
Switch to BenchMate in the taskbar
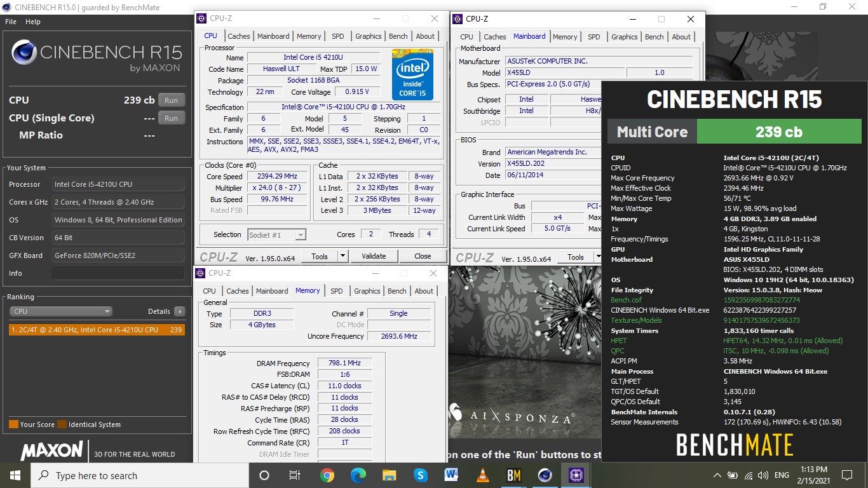(x=513, y=475)
